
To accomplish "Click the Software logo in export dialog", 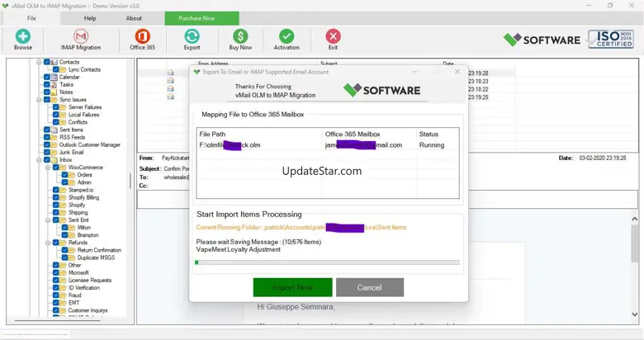I will click(x=381, y=90).
